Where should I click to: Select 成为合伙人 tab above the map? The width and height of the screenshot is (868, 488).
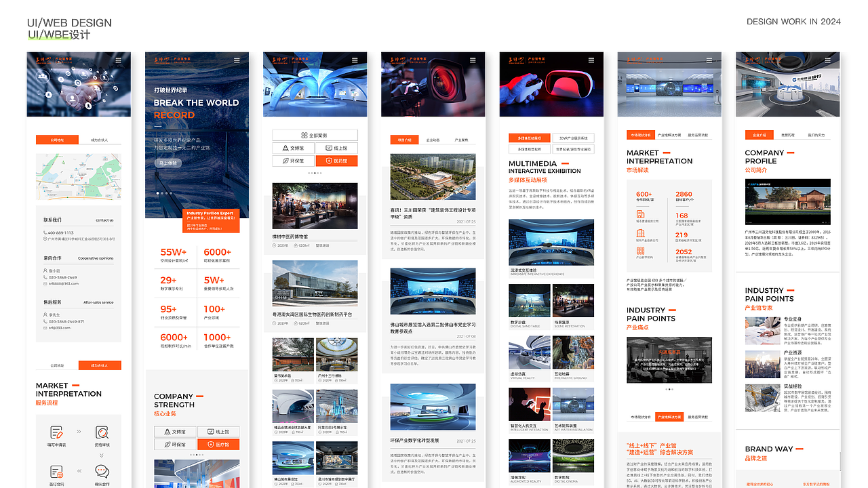pyautogui.click(x=100, y=140)
